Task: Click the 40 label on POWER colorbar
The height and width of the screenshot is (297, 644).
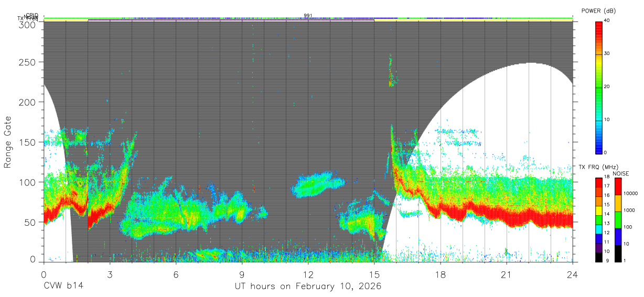Action: pyautogui.click(x=607, y=21)
